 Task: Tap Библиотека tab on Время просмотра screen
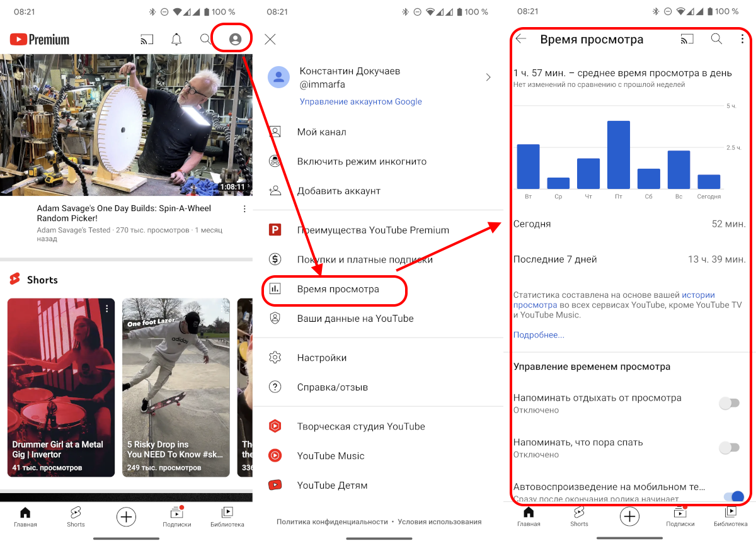pyautogui.click(x=731, y=517)
